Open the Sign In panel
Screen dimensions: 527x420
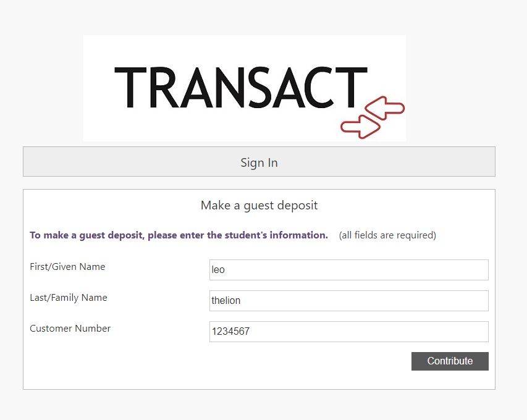tap(259, 162)
